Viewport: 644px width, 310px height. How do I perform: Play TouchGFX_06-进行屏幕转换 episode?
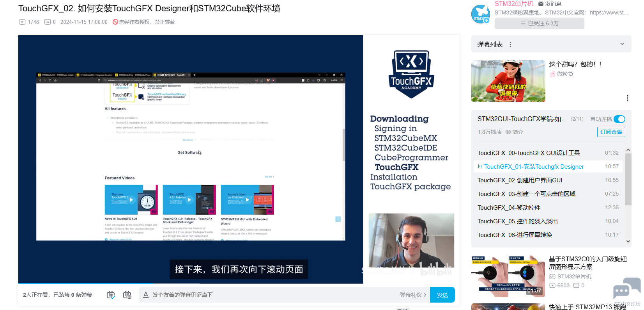[548, 235]
